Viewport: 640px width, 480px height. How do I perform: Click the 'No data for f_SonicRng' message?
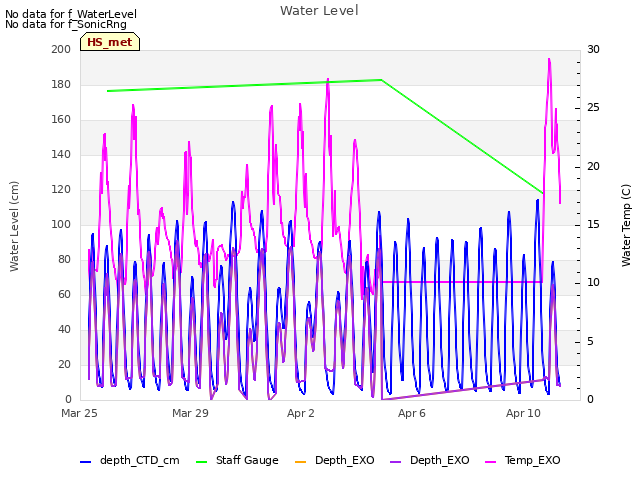point(66,24)
